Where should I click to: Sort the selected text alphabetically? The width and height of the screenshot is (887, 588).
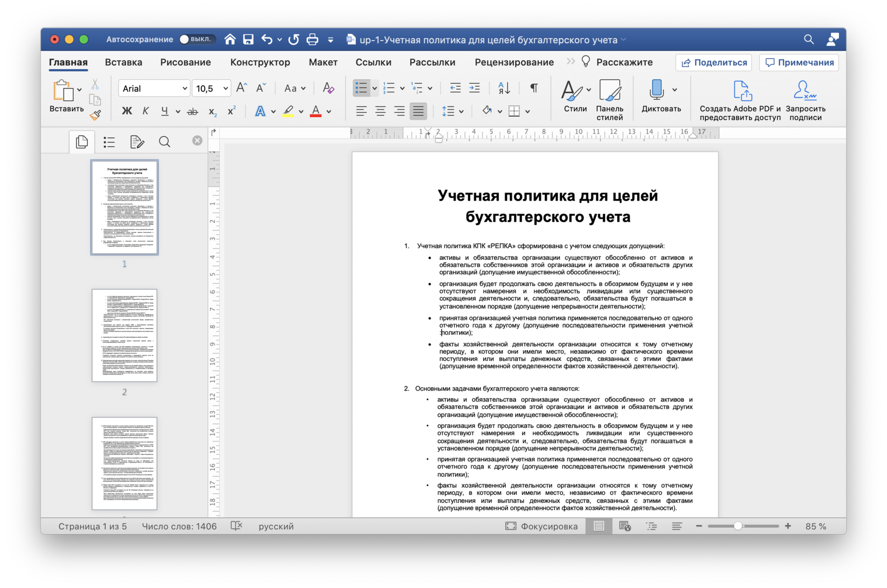click(x=504, y=88)
